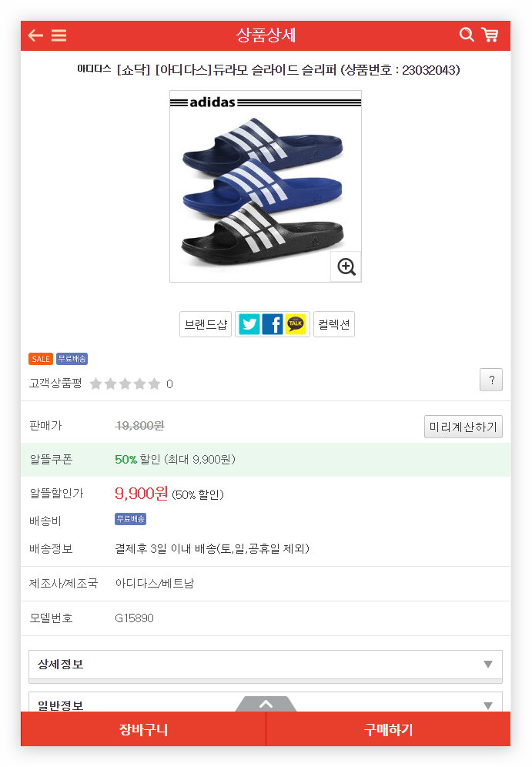Share product via KakaoTalk

[296, 324]
